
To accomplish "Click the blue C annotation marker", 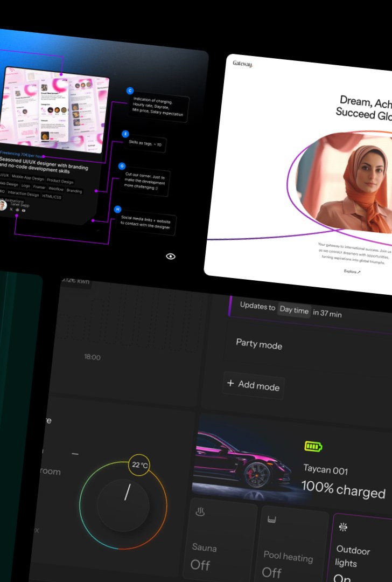I will (130, 91).
